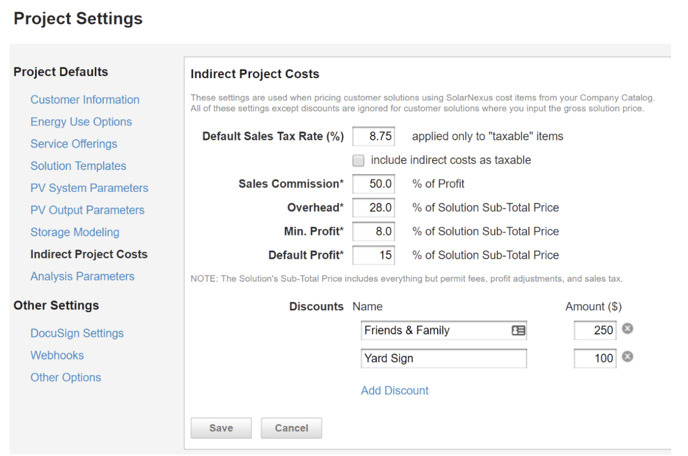This screenshot has width=688, height=456.
Task: Navigate to Storage Modeling
Action: tap(75, 232)
